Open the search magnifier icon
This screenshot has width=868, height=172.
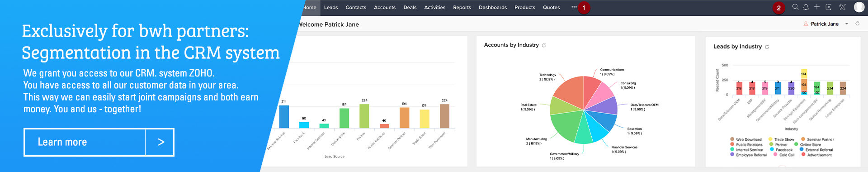[x=795, y=7]
